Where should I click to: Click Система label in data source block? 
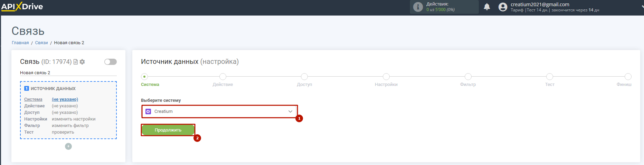click(33, 99)
